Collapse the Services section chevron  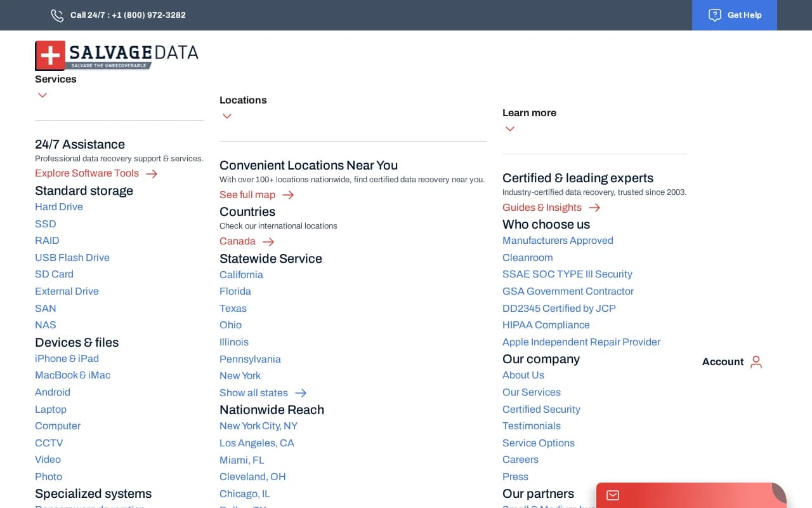(x=42, y=95)
